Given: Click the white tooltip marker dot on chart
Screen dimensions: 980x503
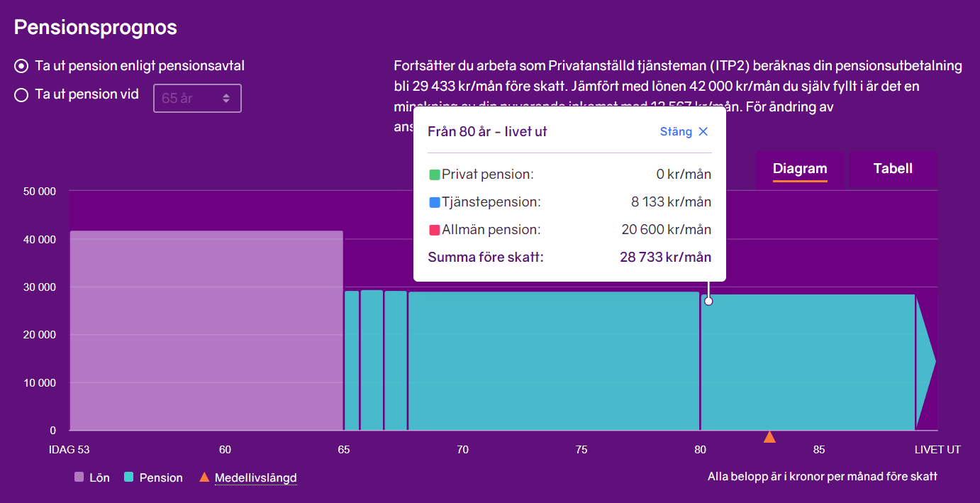Looking at the screenshot, I should click(x=708, y=301).
